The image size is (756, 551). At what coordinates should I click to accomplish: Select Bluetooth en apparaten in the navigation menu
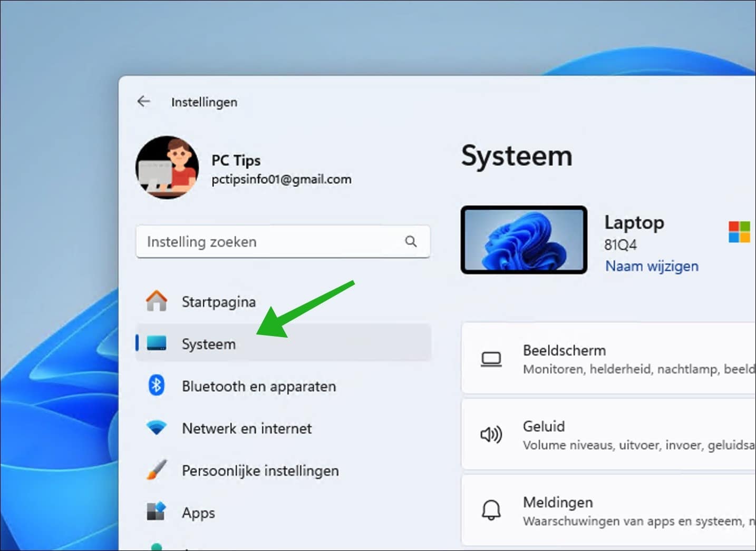pos(259,386)
